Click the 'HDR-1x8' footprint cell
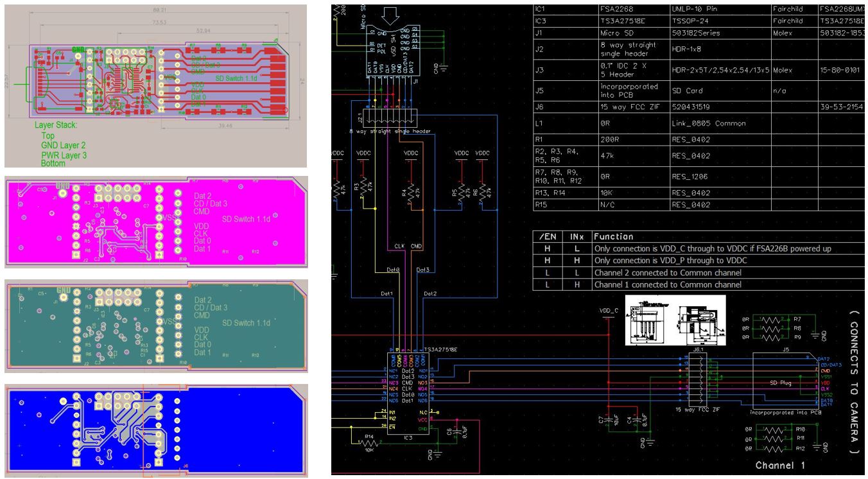The width and height of the screenshot is (868, 479). (x=688, y=49)
